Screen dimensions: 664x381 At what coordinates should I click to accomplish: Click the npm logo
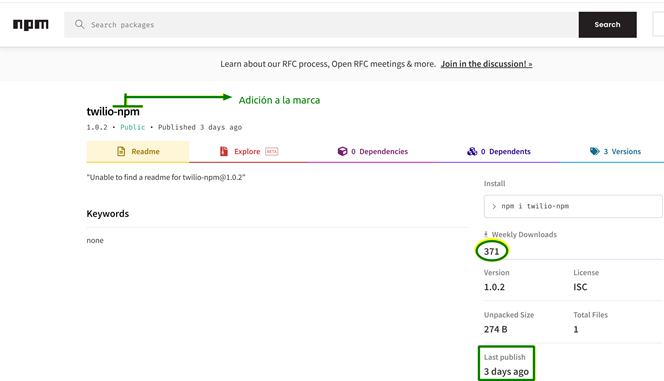[x=30, y=25]
